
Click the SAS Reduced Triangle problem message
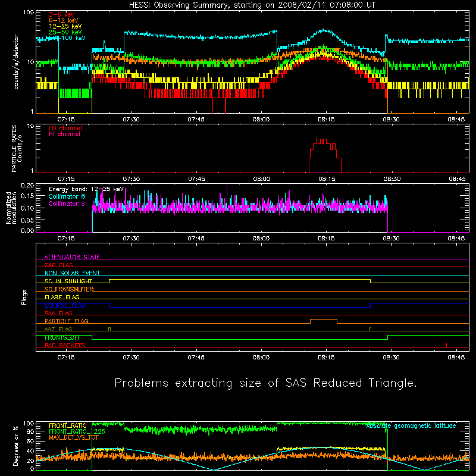point(265,383)
